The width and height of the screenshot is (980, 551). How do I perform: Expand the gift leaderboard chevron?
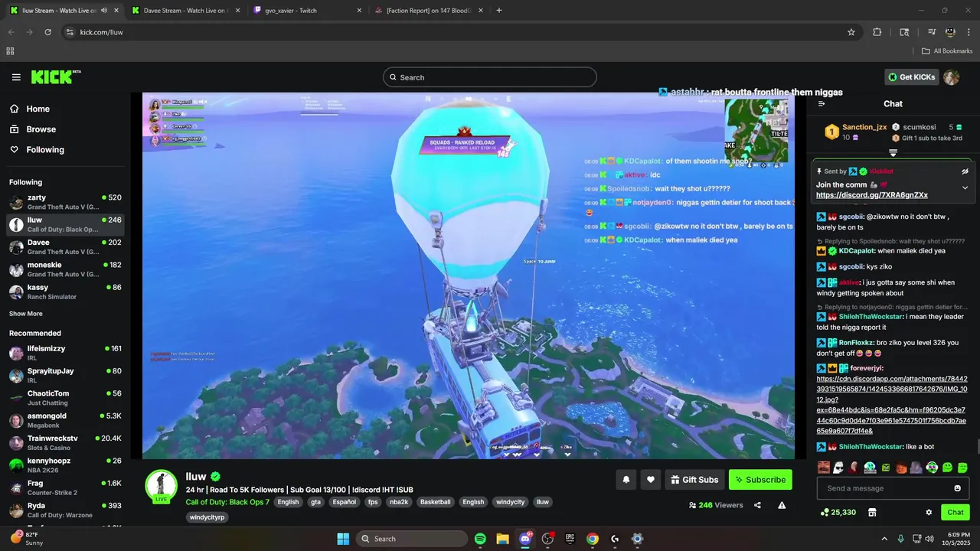(893, 153)
